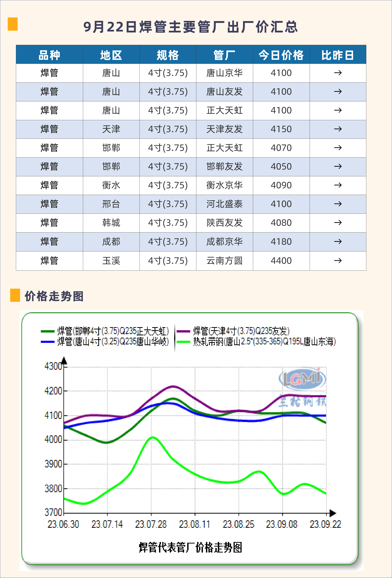Select the 今日价格 column header
This screenshot has height=578, width=392.
pyautogui.click(x=281, y=55)
